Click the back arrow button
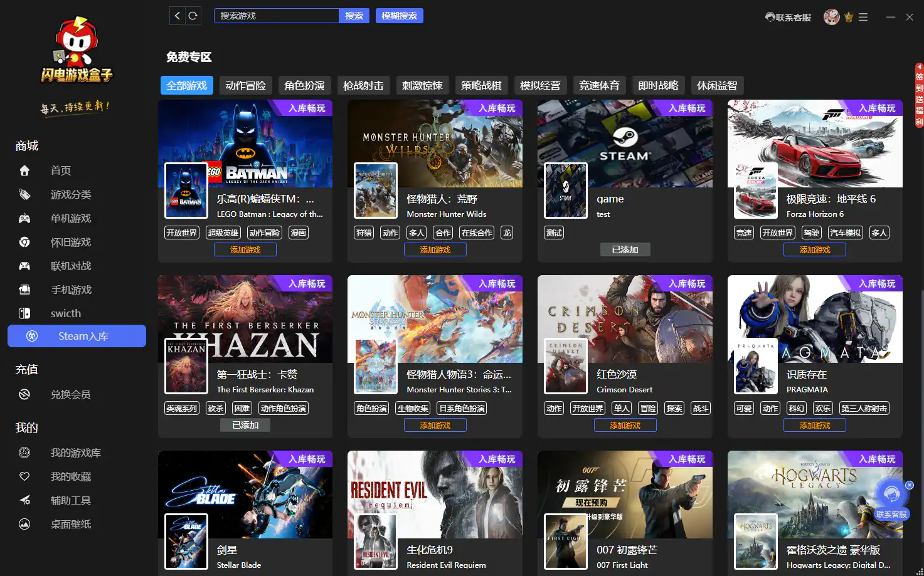 click(x=178, y=16)
